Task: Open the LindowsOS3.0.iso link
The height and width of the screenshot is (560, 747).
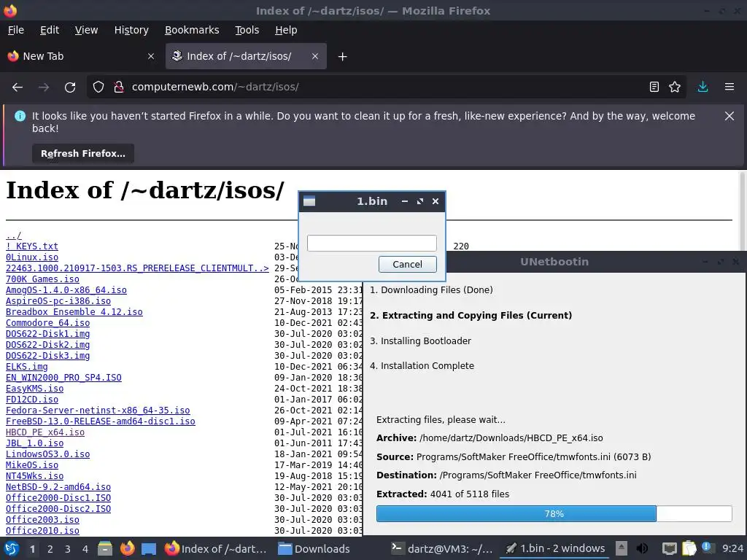Action: pos(47,454)
